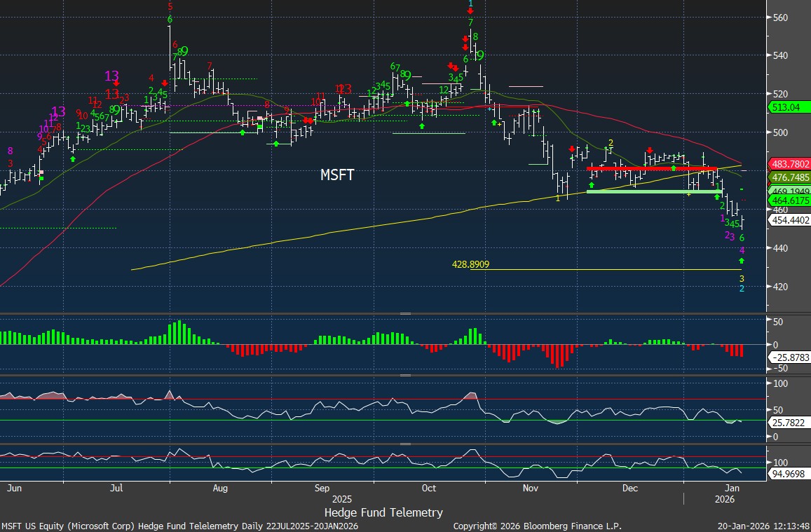The width and height of the screenshot is (811, 532).
Task: Click the thick light green support line
Action: (x=653, y=191)
